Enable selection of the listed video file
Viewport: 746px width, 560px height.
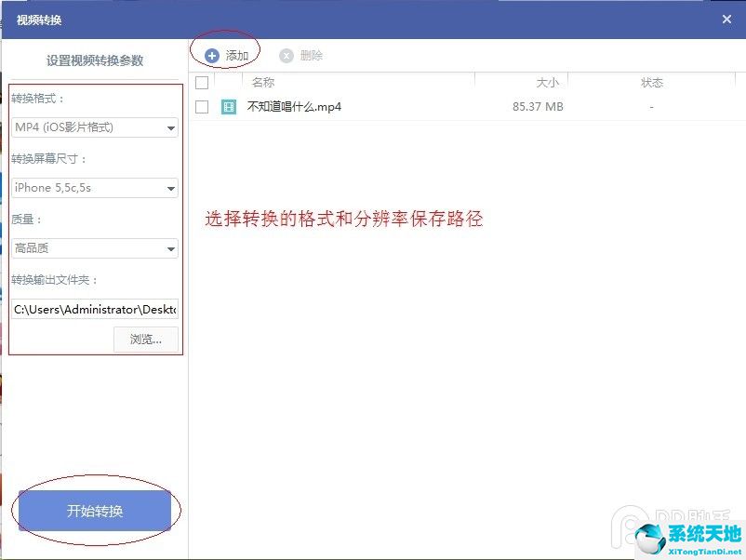[202, 107]
